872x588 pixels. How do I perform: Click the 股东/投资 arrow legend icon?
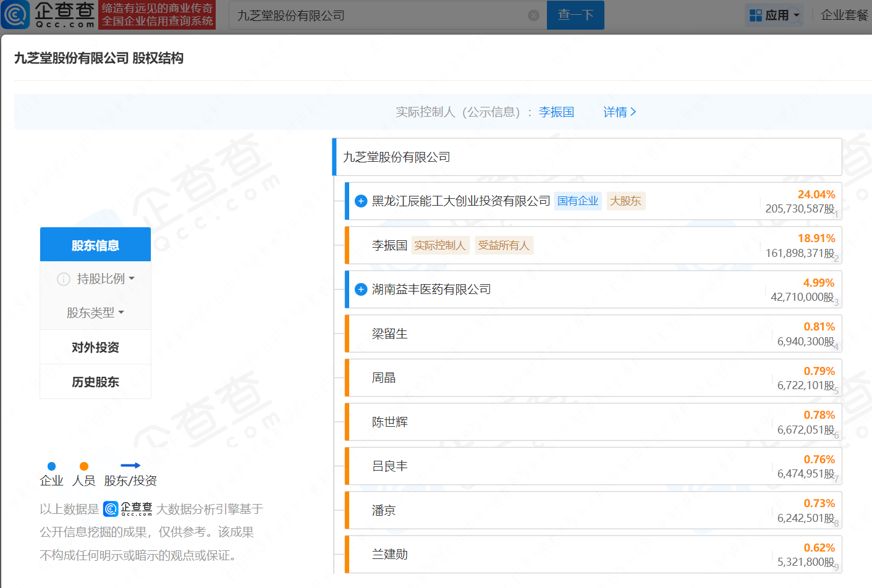(x=130, y=466)
